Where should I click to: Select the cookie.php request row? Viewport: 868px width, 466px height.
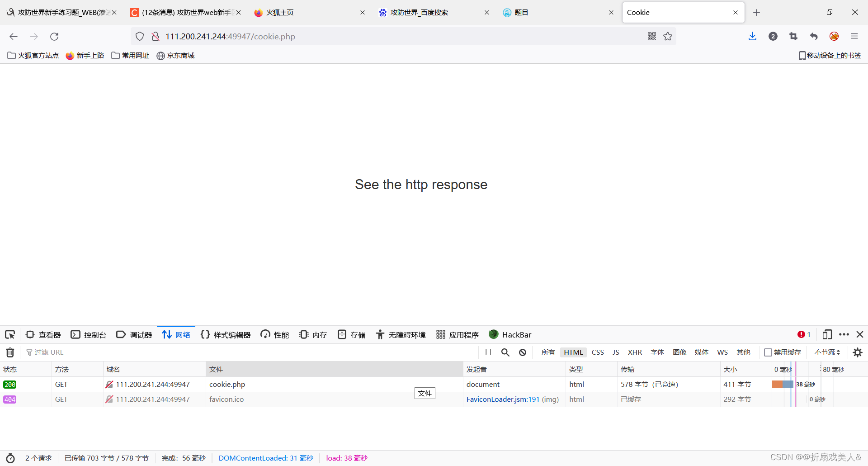(x=434, y=385)
